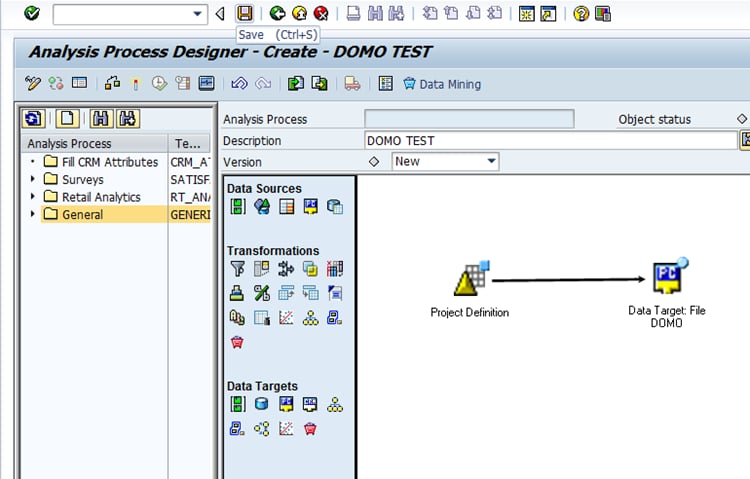
Task: Click Find binoculars above the tree
Action: coord(101,118)
